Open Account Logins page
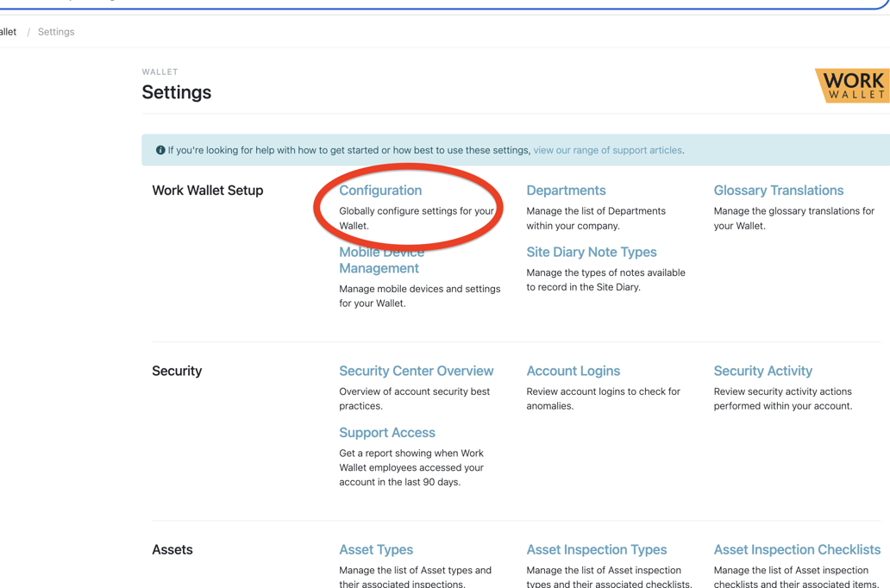Viewport: 890px width, 588px height. 573,371
